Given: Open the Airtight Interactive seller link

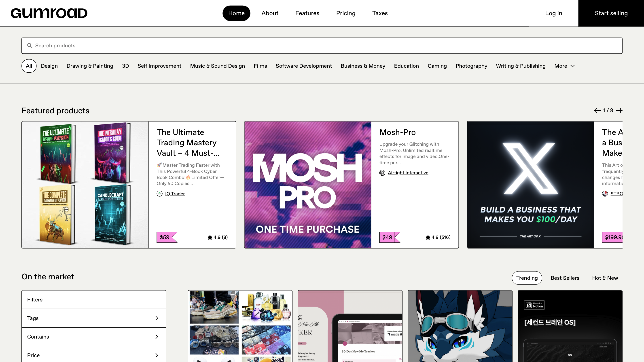Looking at the screenshot, I should (408, 173).
